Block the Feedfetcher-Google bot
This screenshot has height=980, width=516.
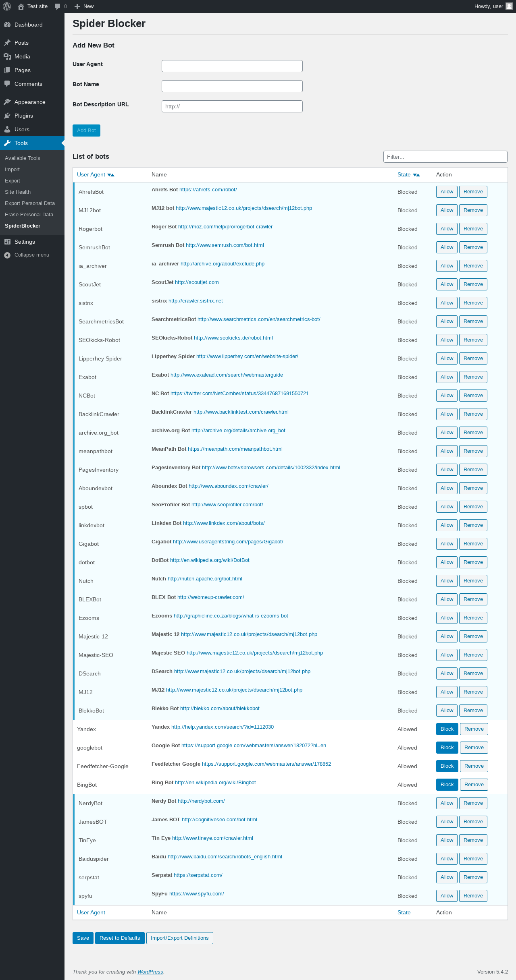[x=447, y=766]
